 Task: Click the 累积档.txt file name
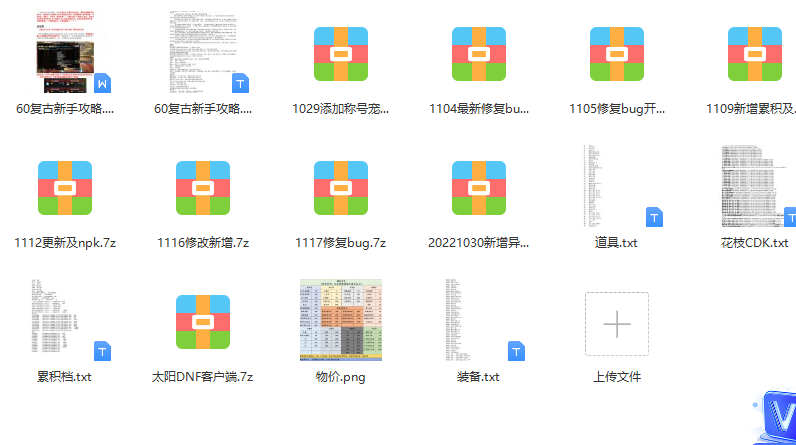pyautogui.click(x=64, y=377)
